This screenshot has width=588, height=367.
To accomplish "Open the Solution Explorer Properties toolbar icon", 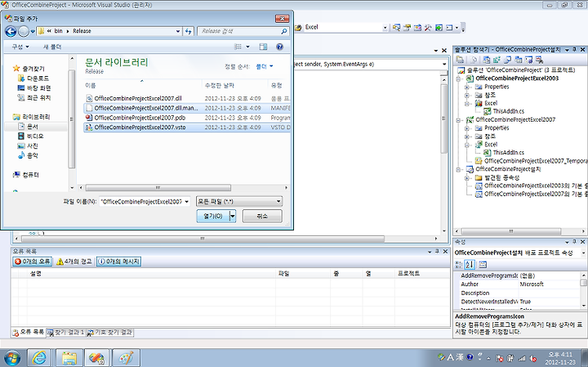I will pos(460,60).
